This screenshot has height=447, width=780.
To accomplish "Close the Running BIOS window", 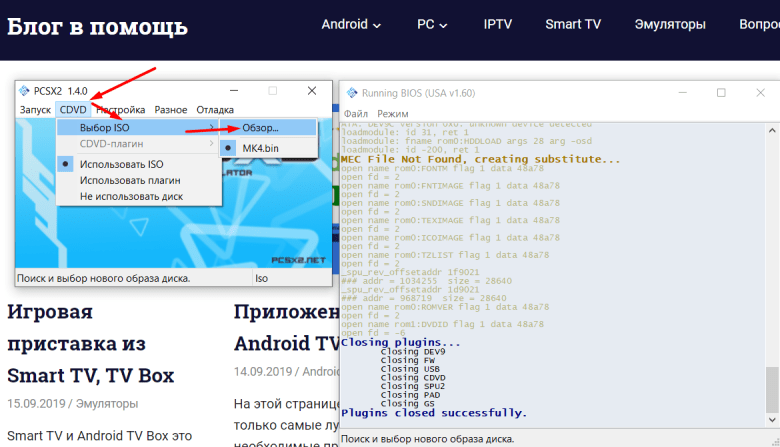I will (x=760, y=92).
